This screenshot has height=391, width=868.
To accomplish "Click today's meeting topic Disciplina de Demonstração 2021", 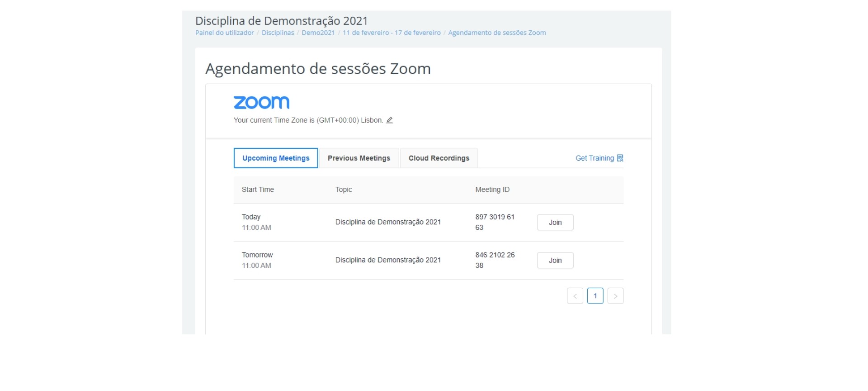I will point(388,222).
